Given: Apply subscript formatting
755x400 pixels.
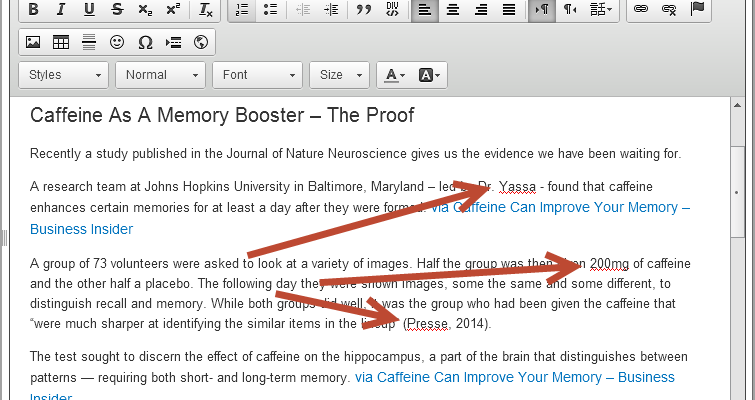Looking at the screenshot, I should 145,9.
